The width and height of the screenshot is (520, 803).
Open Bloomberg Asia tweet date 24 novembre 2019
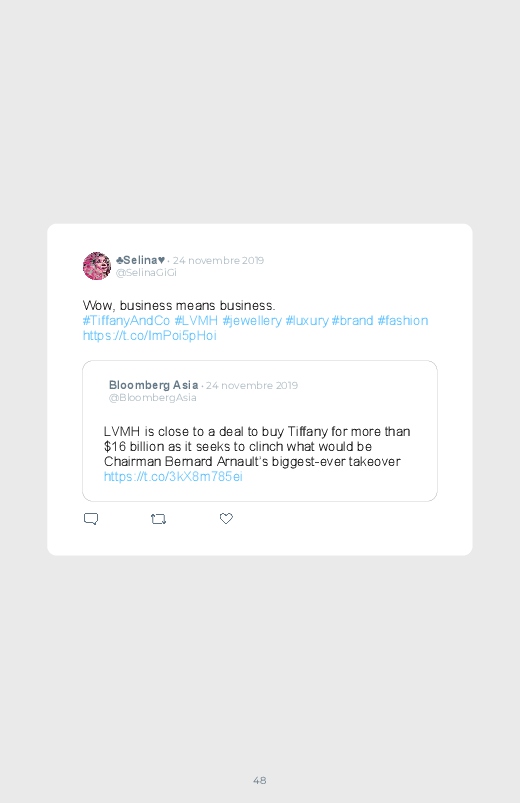tap(252, 385)
